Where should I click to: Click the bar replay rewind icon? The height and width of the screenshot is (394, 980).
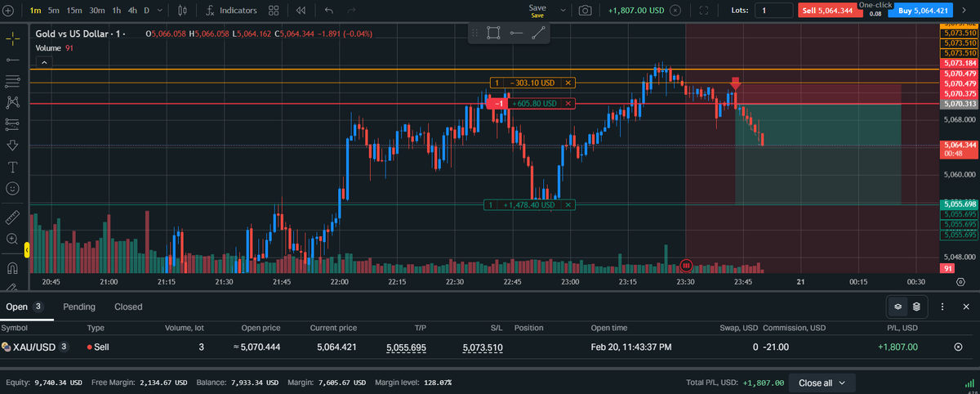click(301, 11)
